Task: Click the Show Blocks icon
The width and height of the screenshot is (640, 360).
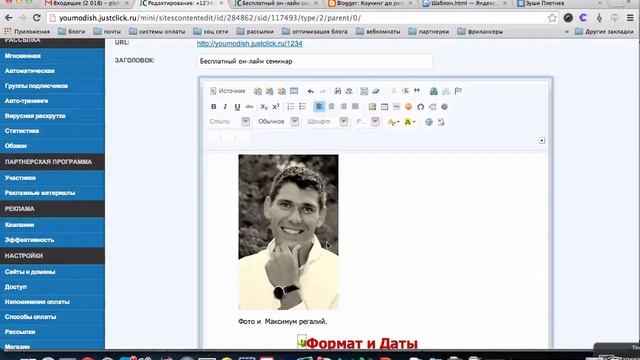Action: click(x=441, y=122)
